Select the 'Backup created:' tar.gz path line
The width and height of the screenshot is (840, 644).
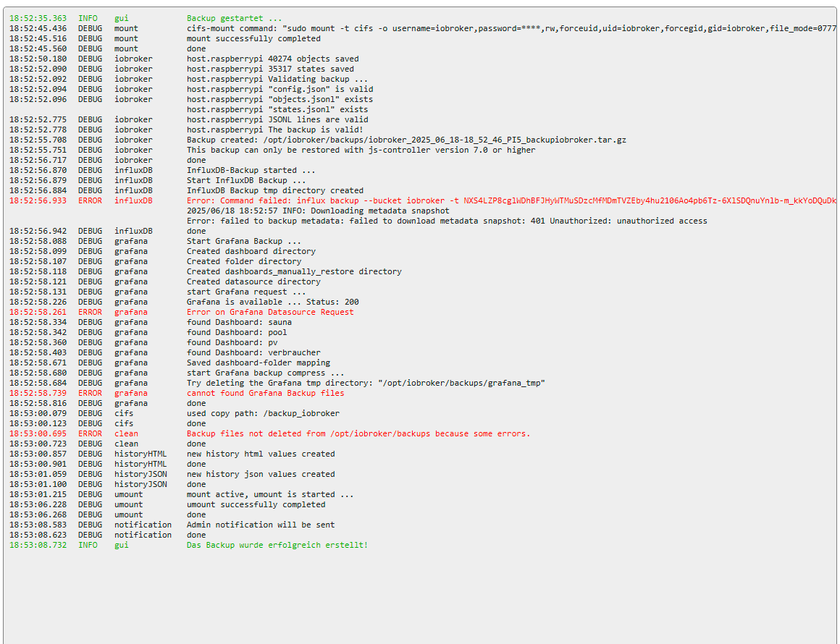(x=406, y=140)
